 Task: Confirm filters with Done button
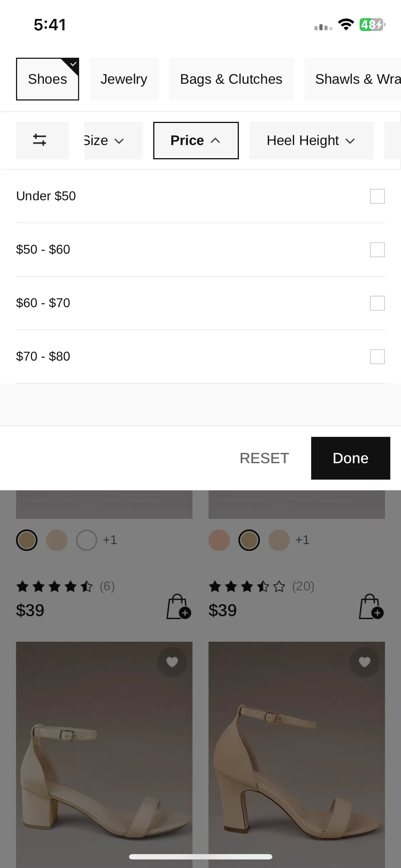click(351, 458)
